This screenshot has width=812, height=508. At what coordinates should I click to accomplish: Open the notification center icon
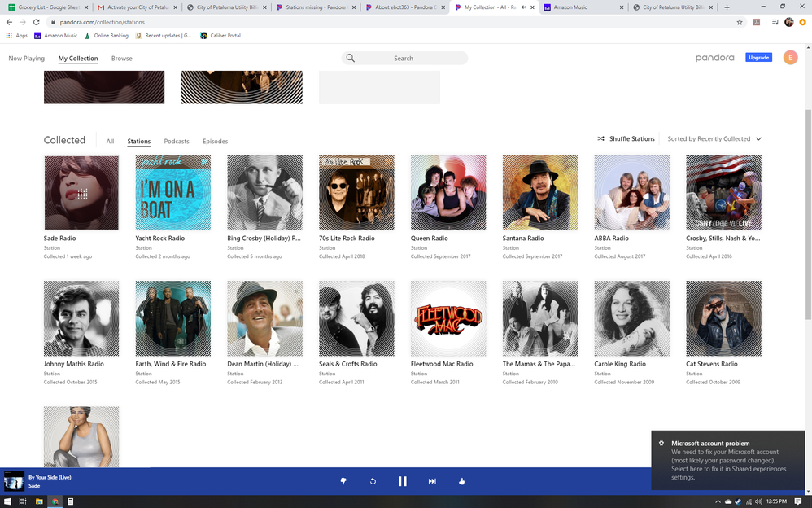[x=798, y=501]
